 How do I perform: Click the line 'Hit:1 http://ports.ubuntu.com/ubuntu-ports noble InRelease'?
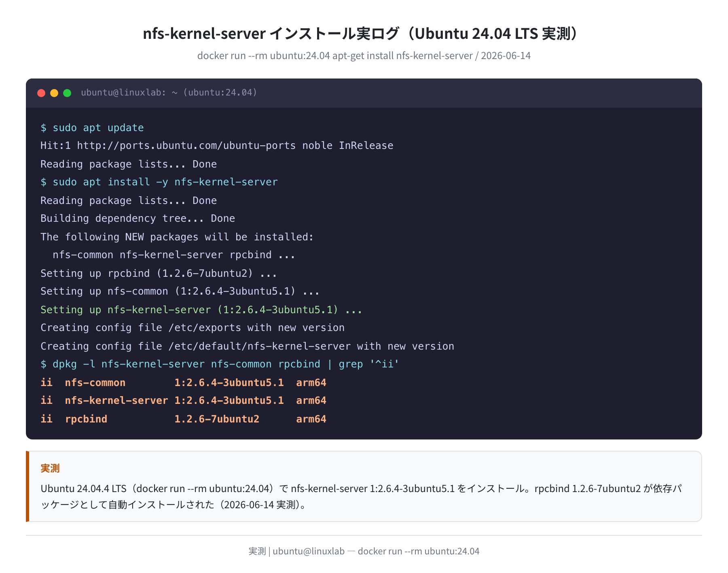(217, 146)
